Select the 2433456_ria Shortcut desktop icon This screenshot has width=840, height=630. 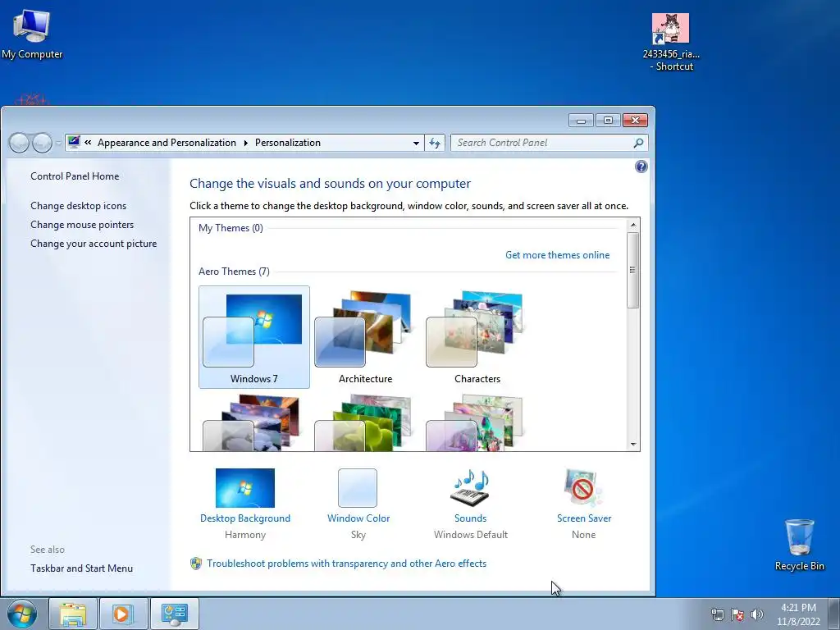tap(671, 42)
